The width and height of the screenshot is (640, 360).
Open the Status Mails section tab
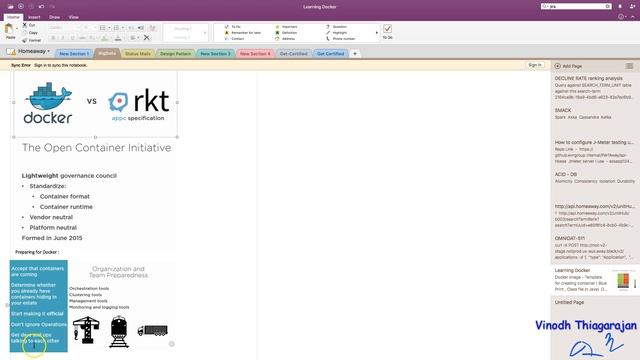coord(138,53)
